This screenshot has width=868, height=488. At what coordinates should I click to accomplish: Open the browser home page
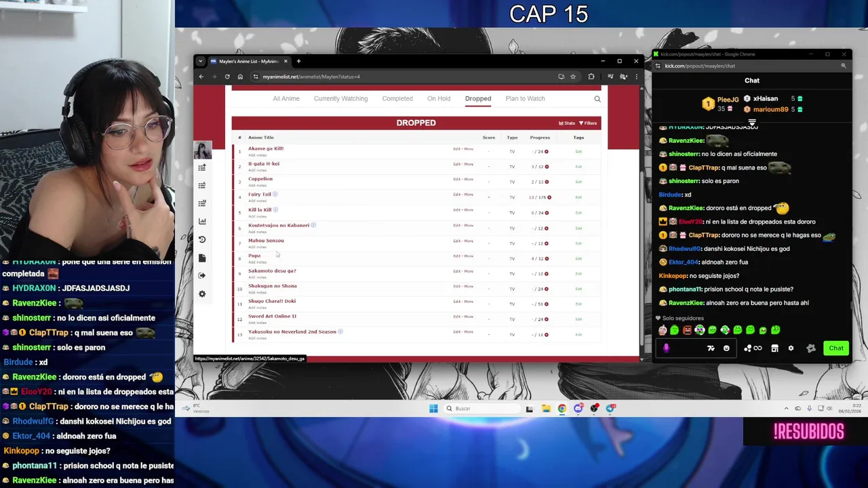pyautogui.click(x=240, y=77)
